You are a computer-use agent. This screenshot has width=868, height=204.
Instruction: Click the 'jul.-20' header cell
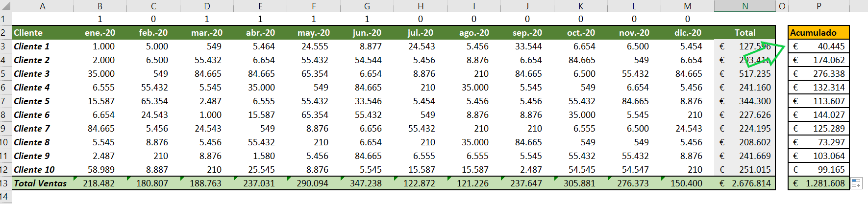421,33
